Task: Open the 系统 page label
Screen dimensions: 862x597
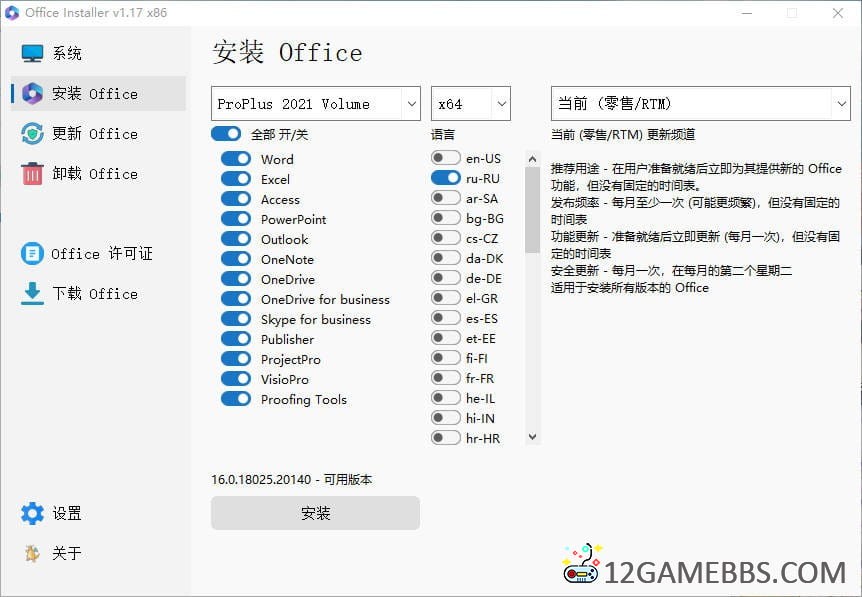Action: tap(67, 53)
